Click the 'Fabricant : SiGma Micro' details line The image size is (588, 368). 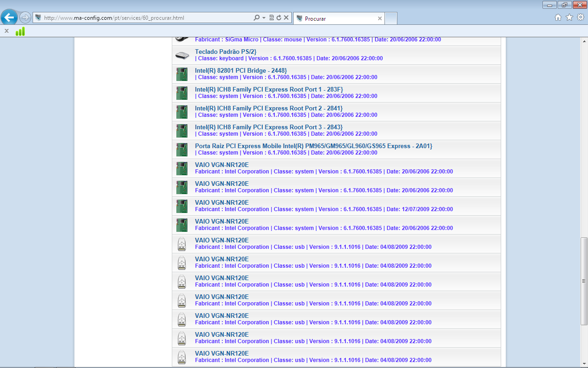pyautogui.click(x=317, y=40)
